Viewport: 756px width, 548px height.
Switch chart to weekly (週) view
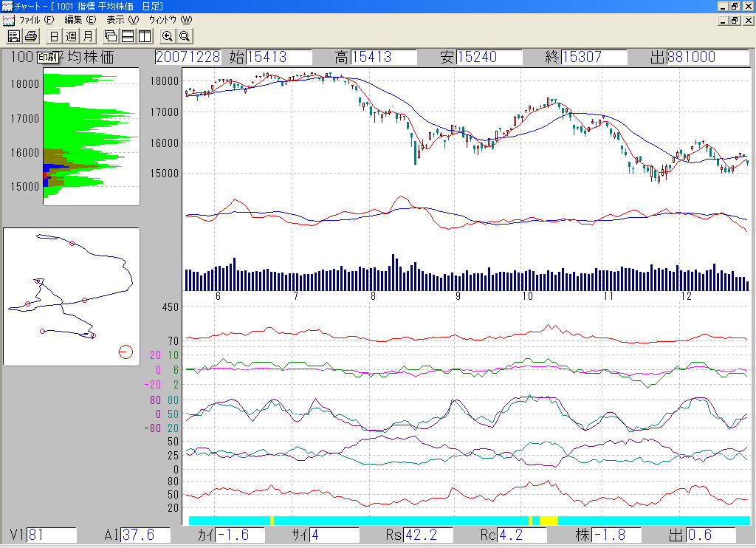coord(72,36)
